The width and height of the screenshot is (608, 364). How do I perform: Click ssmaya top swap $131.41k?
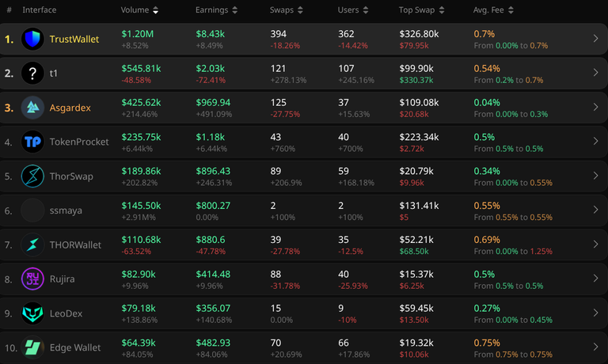(419, 206)
